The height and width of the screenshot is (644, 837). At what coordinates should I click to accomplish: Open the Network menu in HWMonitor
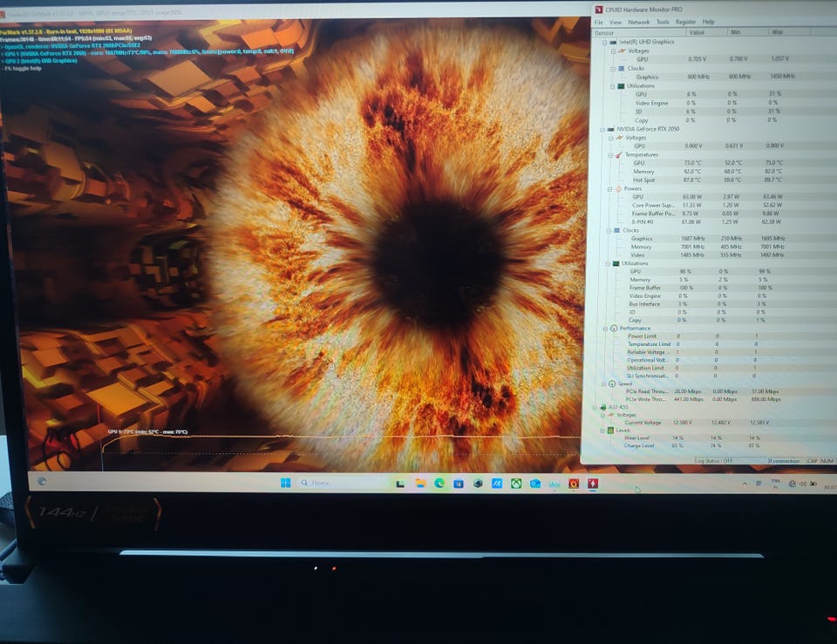[638, 23]
